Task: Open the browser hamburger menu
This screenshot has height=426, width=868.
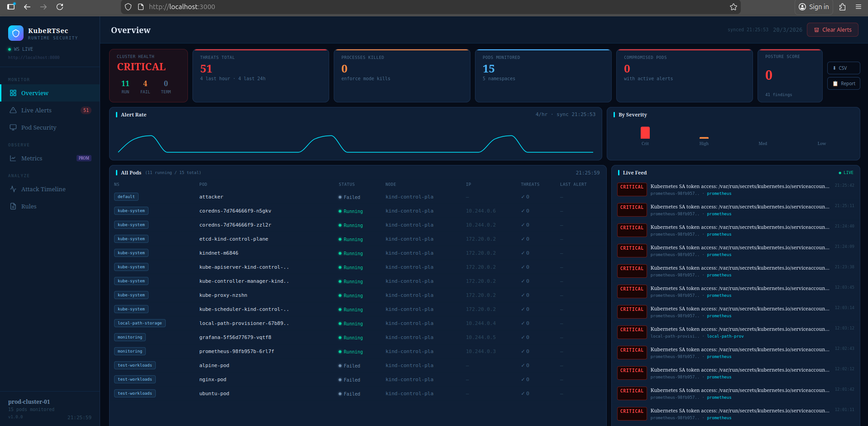Action: coord(858,7)
